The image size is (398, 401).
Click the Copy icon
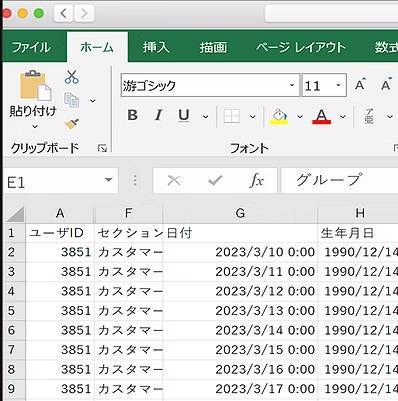72,100
